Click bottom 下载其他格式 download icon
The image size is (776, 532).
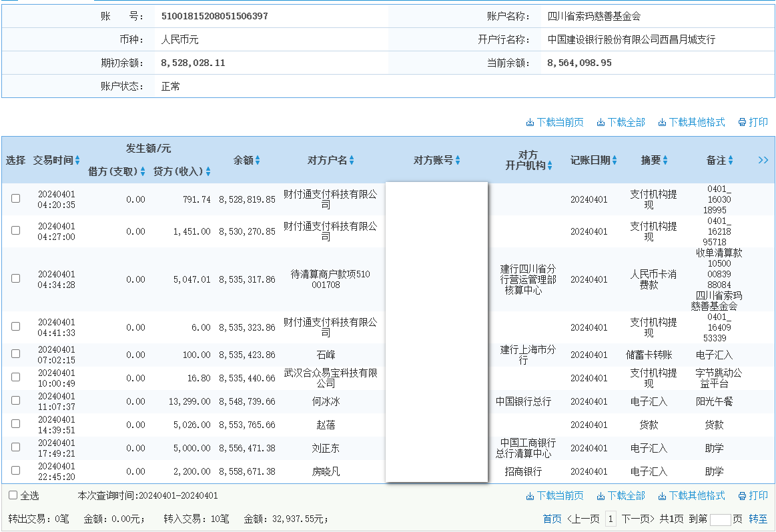[x=662, y=496]
